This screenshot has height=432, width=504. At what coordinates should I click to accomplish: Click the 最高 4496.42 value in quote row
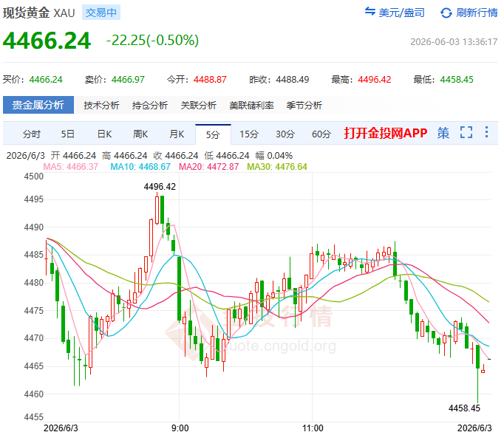pos(375,79)
